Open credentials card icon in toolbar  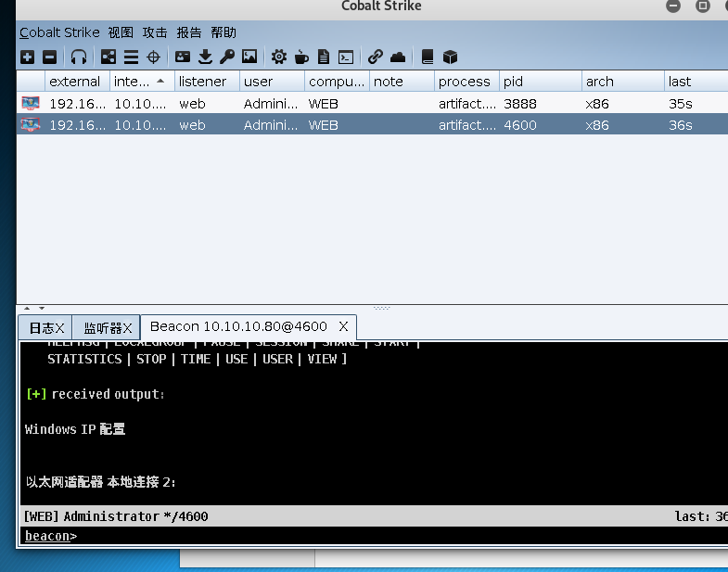[183, 57]
